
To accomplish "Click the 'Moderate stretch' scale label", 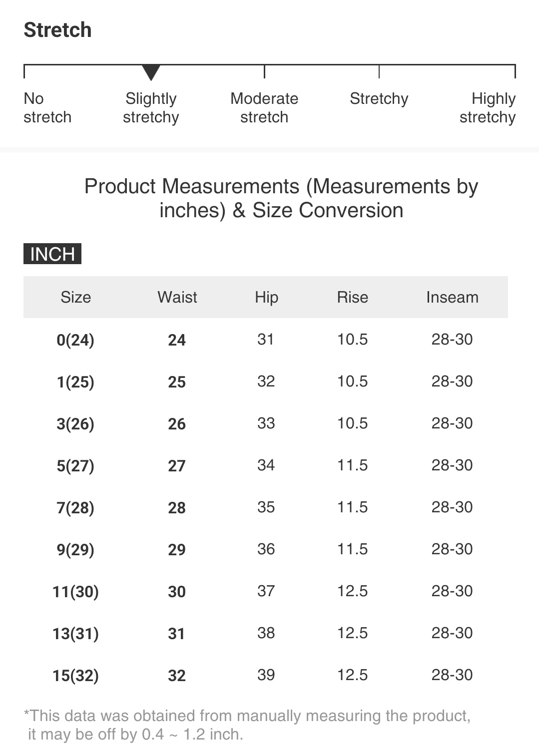I will [264, 107].
